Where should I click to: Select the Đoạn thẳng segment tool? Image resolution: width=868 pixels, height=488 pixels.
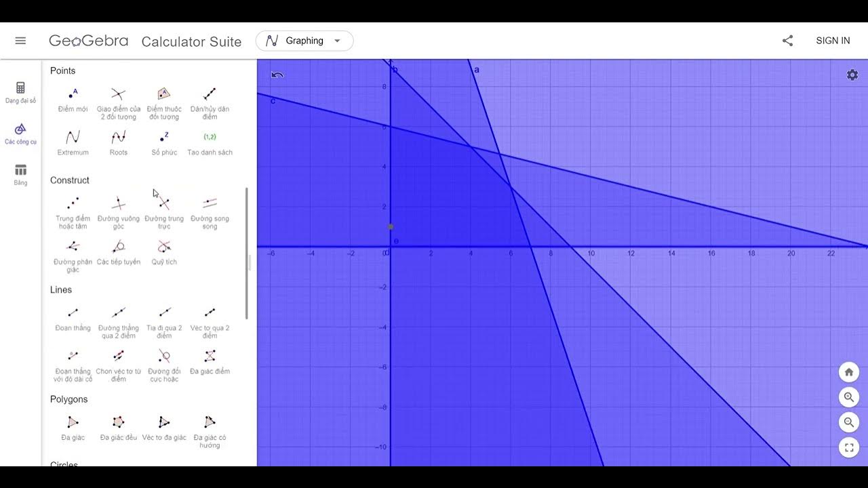tap(73, 319)
